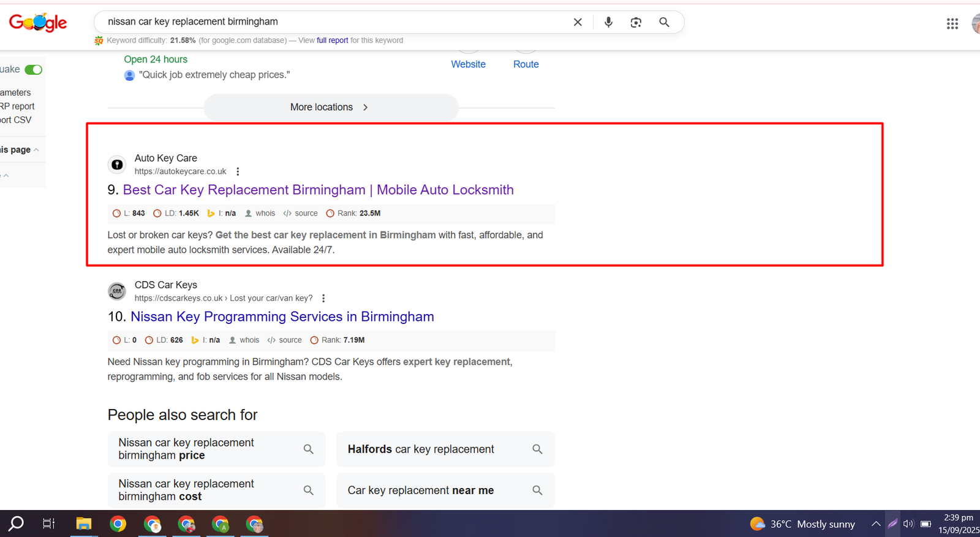The height and width of the screenshot is (537, 980).
Task: Click the magnifier search button in the search bar
Action: pos(664,22)
